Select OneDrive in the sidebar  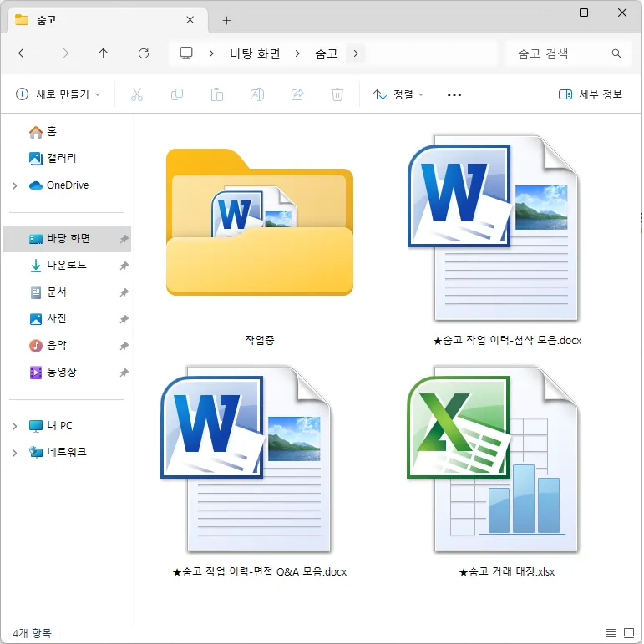point(68,185)
